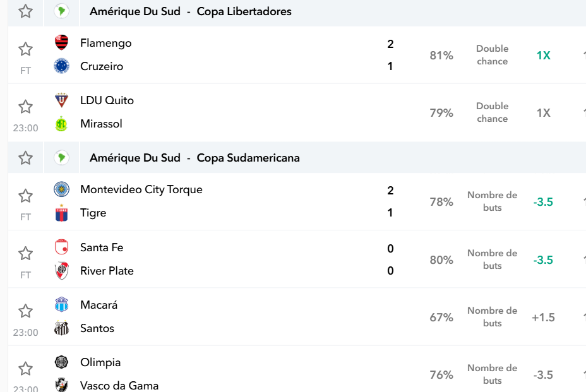586x392 pixels.
Task: Click the River Plate club crest
Action: pyautogui.click(x=62, y=271)
